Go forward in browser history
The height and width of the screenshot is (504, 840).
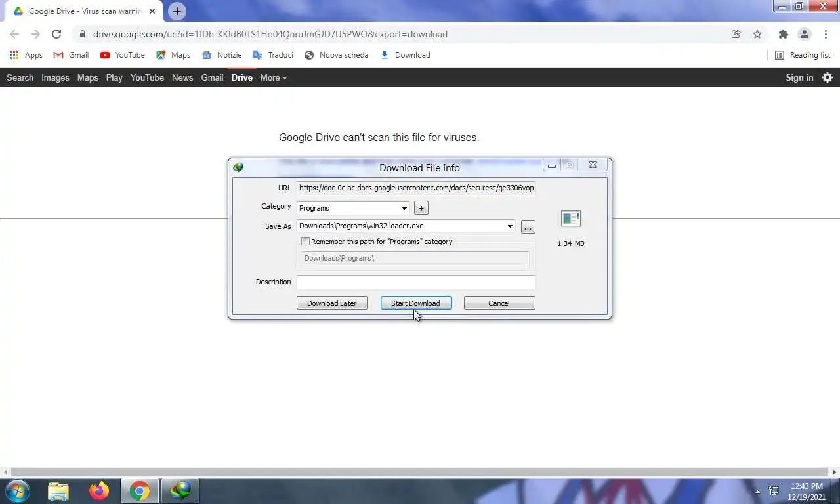pyautogui.click(x=35, y=34)
